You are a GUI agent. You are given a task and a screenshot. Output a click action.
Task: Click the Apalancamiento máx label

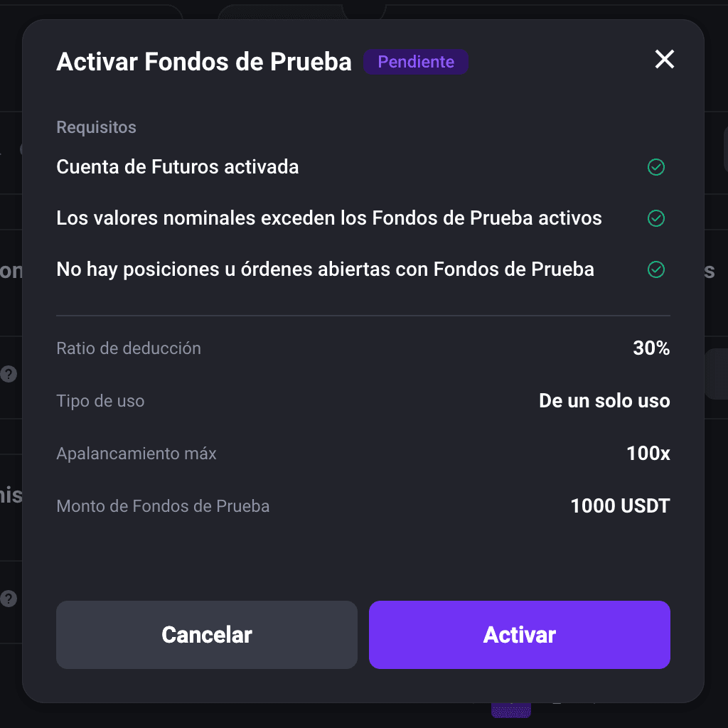tap(136, 454)
